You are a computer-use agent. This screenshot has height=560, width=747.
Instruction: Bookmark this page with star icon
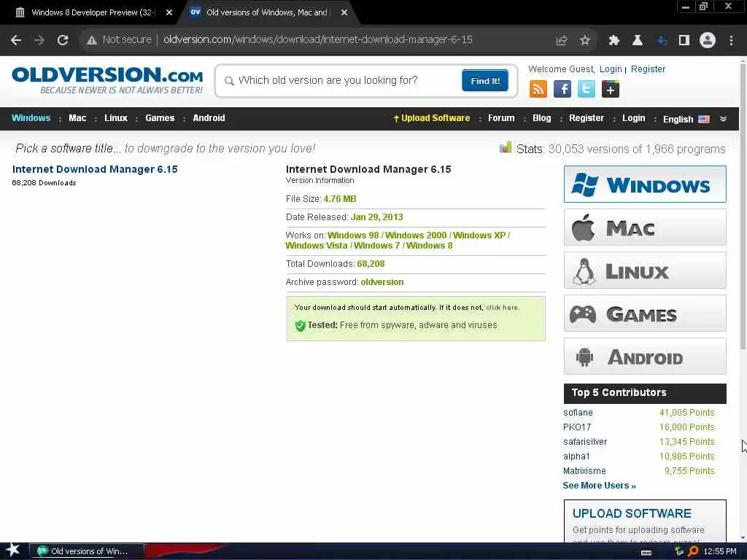coord(585,41)
